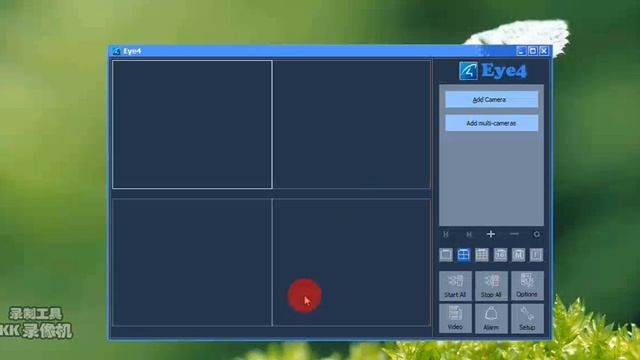This screenshot has width=640, height=360.
Task: Maximize the Eye4 window
Action: [x=532, y=51]
